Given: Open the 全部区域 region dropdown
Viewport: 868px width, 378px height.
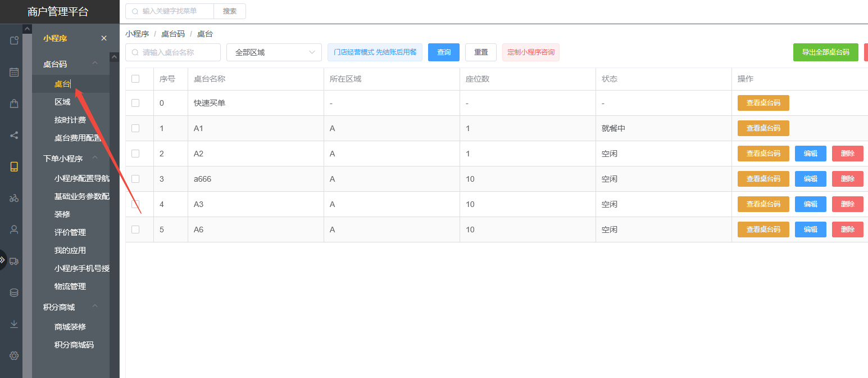Looking at the screenshot, I should [x=274, y=52].
